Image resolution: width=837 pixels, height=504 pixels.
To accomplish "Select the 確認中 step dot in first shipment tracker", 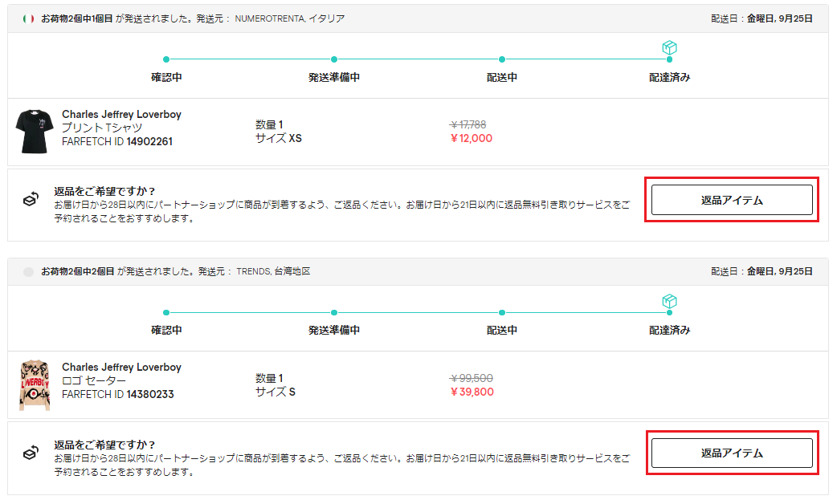I will tap(166, 59).
